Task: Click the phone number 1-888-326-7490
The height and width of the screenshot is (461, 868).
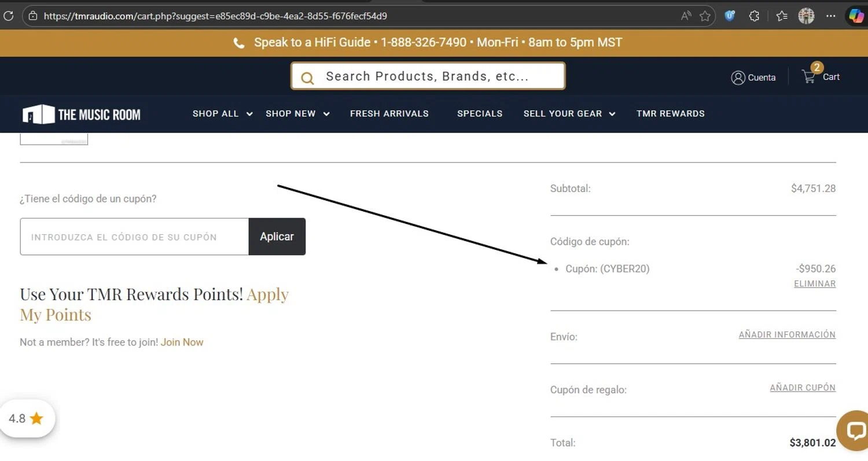Action: [424, 43]
